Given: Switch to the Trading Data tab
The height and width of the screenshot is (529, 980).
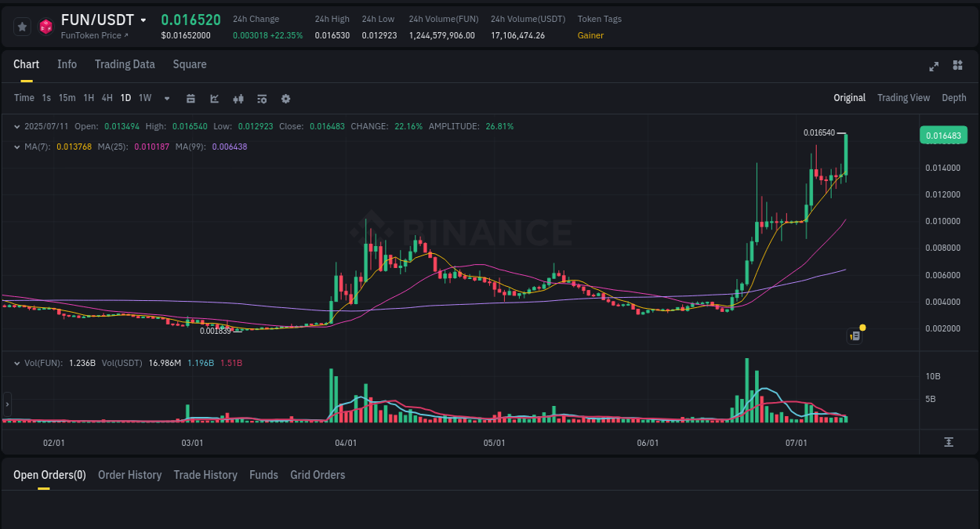Looking at the screenshot, I should pos(125,64).
